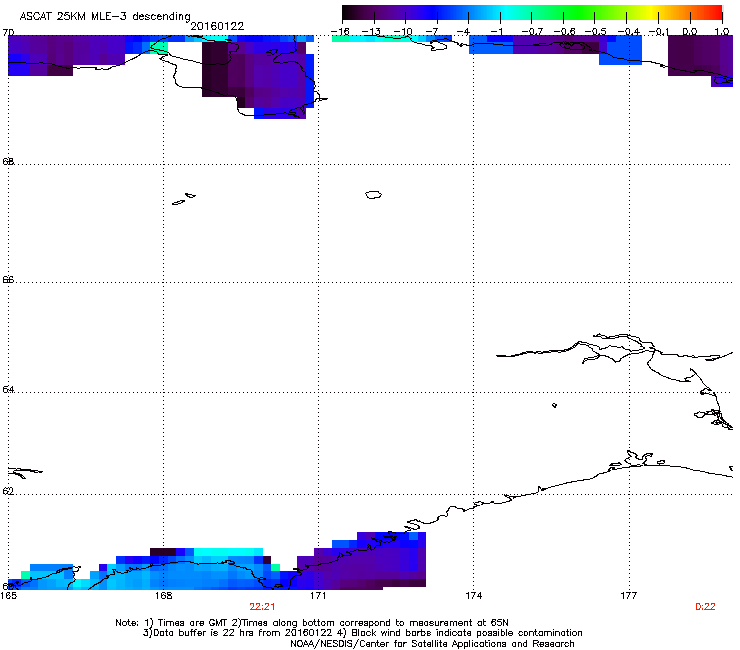This screenshot has height=650, width=740.
Task: Click the tiny island outline south of latitude 64
Action: tap(555, 405)
